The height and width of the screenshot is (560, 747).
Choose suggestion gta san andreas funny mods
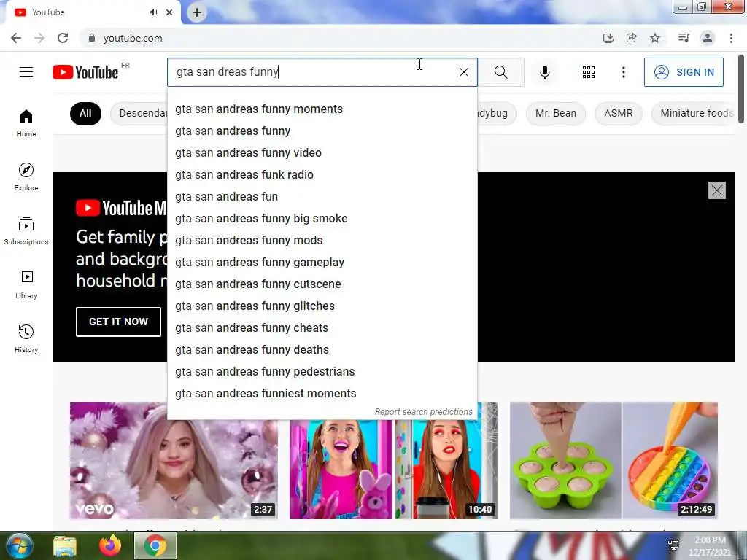click(x=322, y=241)
